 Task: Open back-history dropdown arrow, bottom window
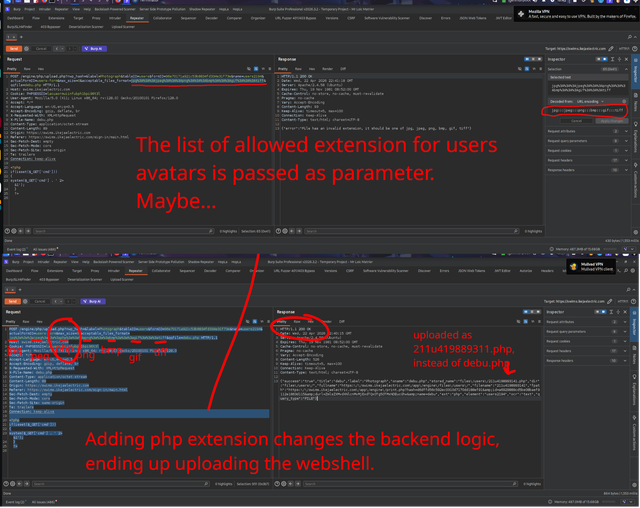click(61, 301)
